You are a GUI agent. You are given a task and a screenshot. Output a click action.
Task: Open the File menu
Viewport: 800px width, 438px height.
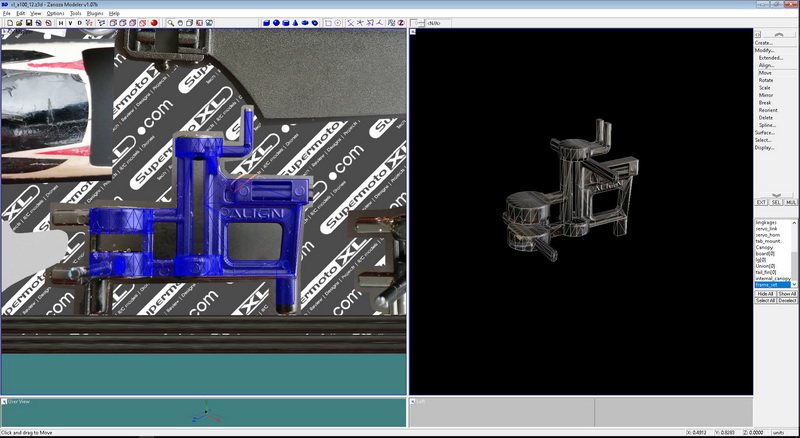coord(7,13)
